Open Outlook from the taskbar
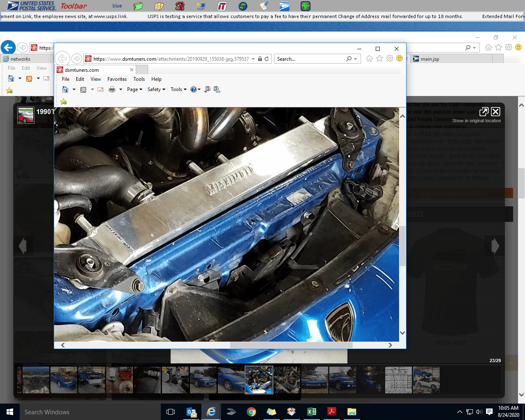The height and width of the screenshot is (420, 525). click(191, 412)
